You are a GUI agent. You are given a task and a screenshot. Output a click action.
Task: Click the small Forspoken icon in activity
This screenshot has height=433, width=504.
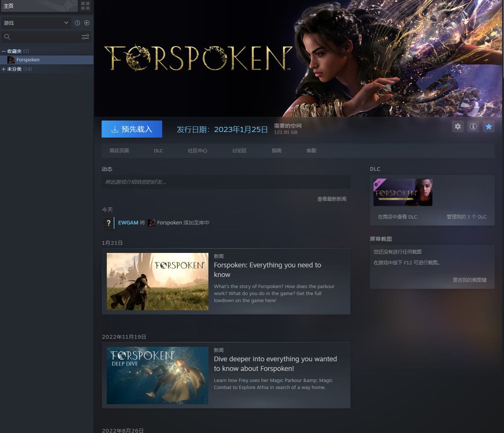pos(151,223)
